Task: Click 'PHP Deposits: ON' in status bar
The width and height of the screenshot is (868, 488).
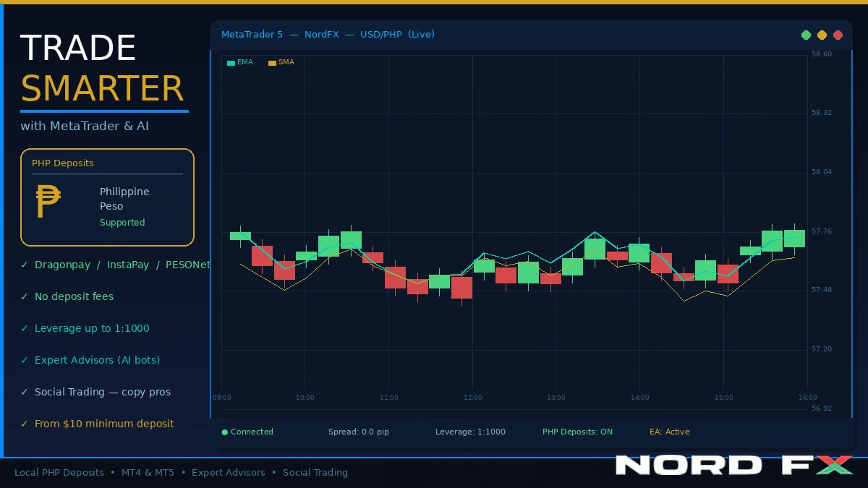Action: pyautogui.click(x=577, y=432)
